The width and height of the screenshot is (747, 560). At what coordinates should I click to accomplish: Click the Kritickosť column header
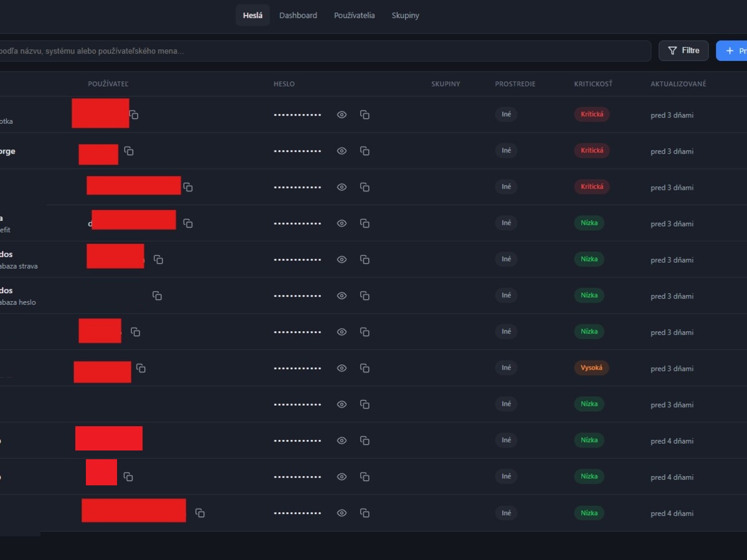[x=593, y=84]
